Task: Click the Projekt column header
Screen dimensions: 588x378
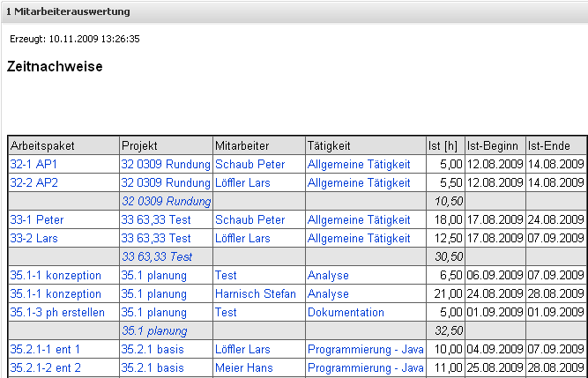Action: pos(139,145)
